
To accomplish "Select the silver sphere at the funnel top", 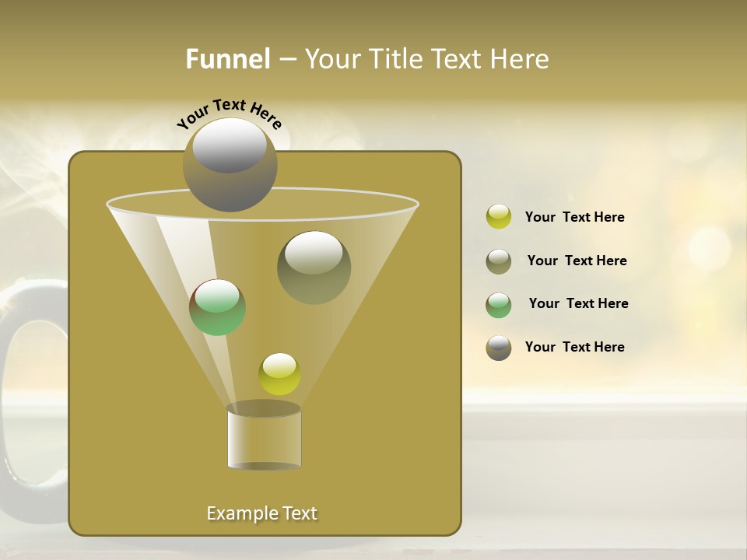I will tap(231, 167).
